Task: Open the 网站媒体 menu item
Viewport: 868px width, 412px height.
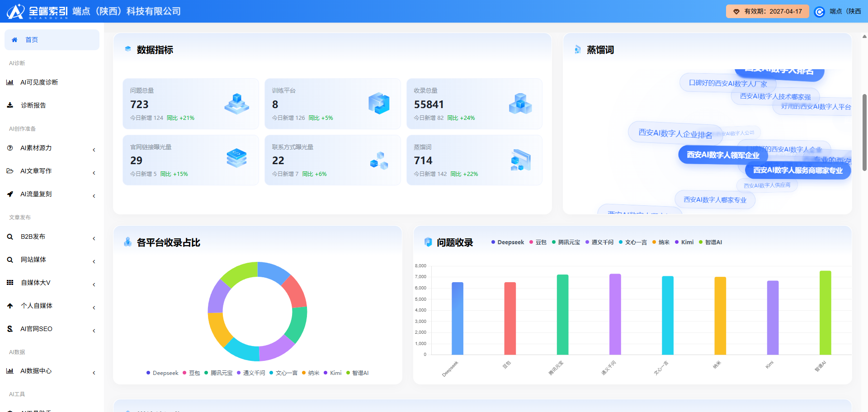Action: [x=52, y=260]
